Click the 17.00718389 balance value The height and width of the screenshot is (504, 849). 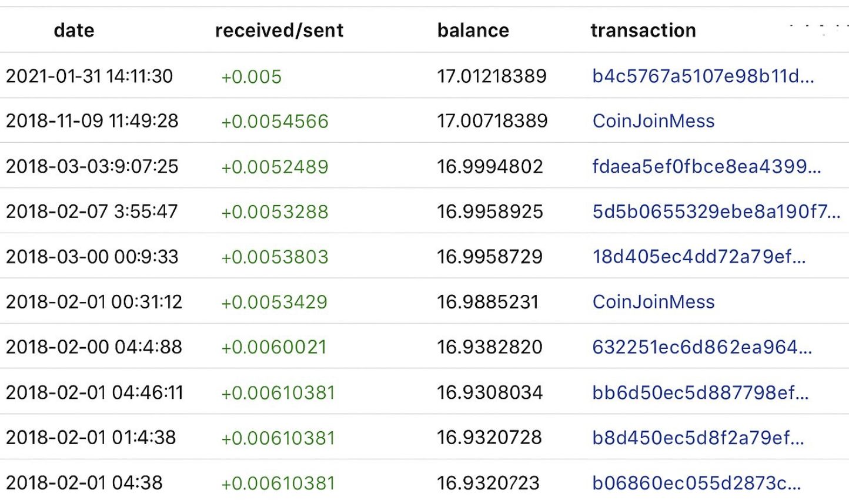tap(492, 121)
